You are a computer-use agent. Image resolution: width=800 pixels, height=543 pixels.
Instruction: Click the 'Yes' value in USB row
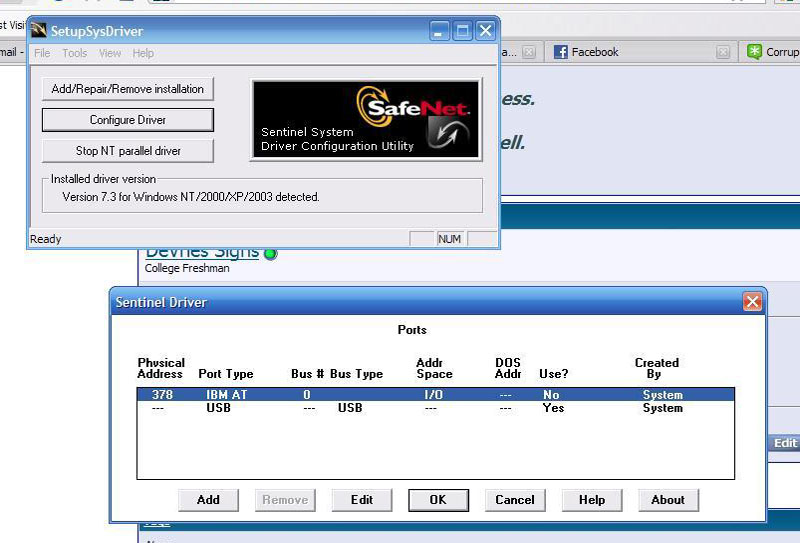pos(554,408)
